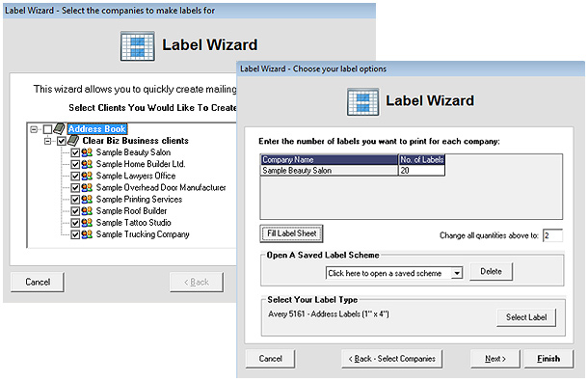The image size is (588, 382).
Task: Click Cancel in the label options window
Action: click(x=270, y=359)
